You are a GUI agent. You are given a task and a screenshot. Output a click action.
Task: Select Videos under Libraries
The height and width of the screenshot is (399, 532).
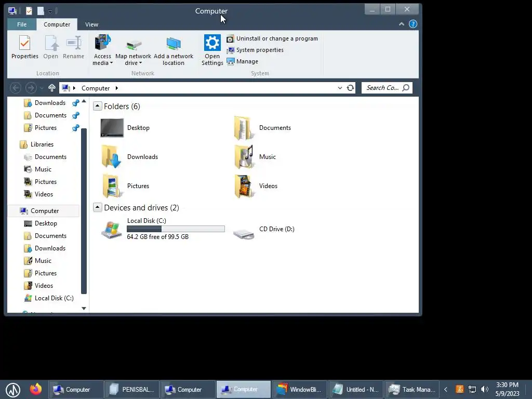tap(44, 194)
